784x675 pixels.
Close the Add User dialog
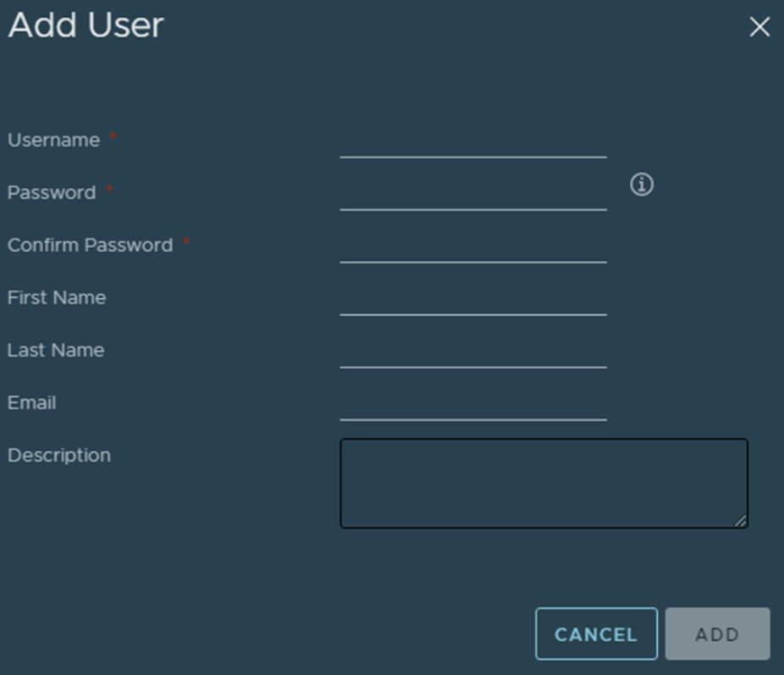[759, 28]
